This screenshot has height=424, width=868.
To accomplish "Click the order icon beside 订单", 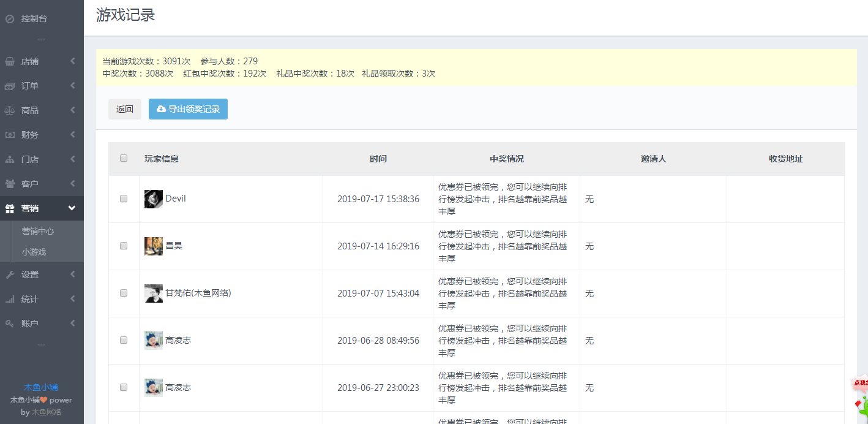I will click(x=10, y=86).
